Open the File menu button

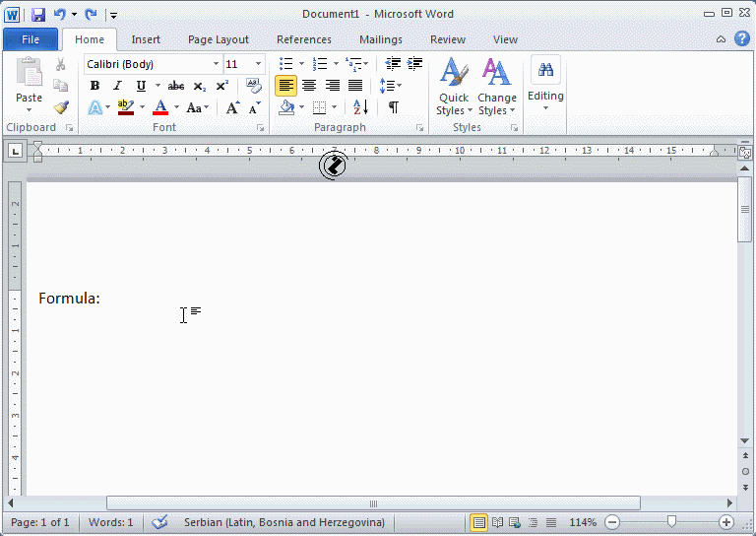click(x=31, y=39)
